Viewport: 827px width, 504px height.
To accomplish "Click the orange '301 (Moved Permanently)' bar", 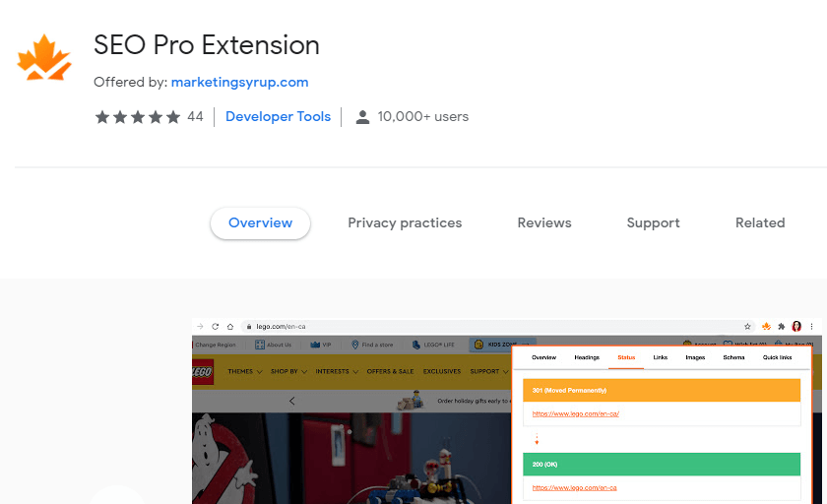I will click(662, 391).
